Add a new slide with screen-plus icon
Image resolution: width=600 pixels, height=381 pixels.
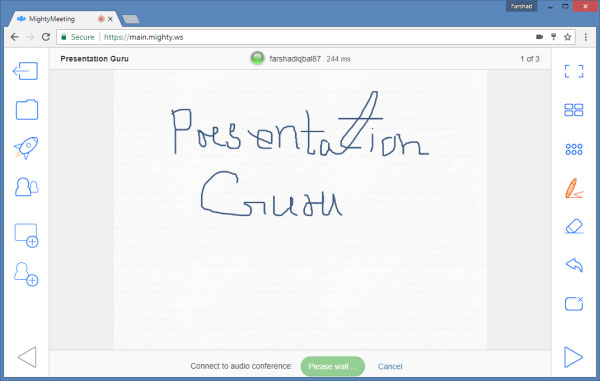pyautogui.click(x=26, y=236)
